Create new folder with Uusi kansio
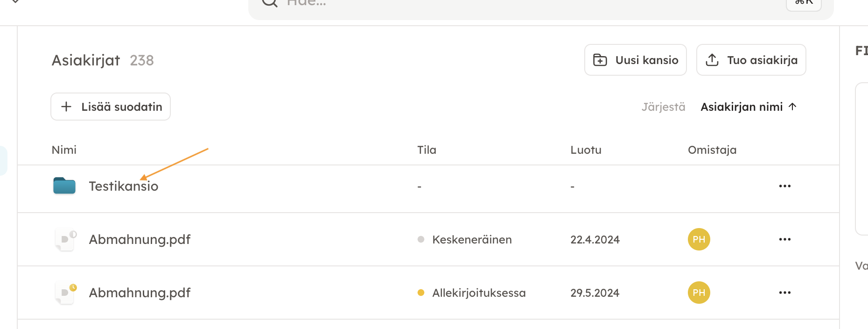Screen dimensions: 868x329 point(635,60)
